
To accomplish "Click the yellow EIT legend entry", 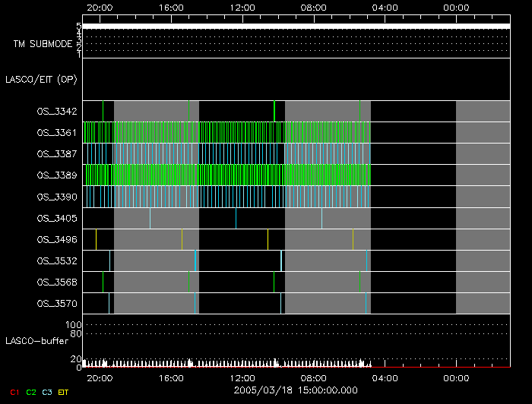I will tap(63, 393).
